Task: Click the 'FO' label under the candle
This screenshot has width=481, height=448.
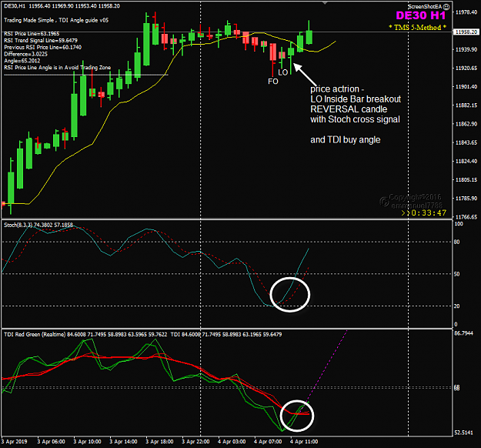Action: coord(273,82)
